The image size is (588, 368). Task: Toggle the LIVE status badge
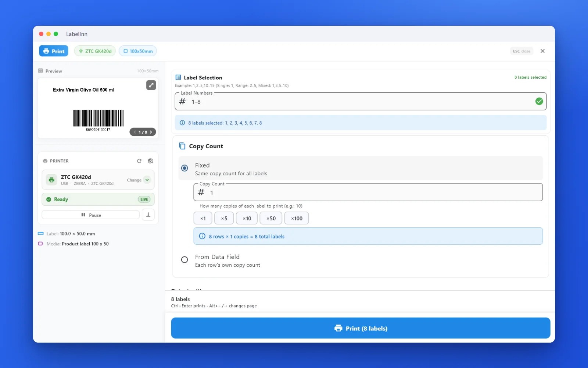(144, 199)
